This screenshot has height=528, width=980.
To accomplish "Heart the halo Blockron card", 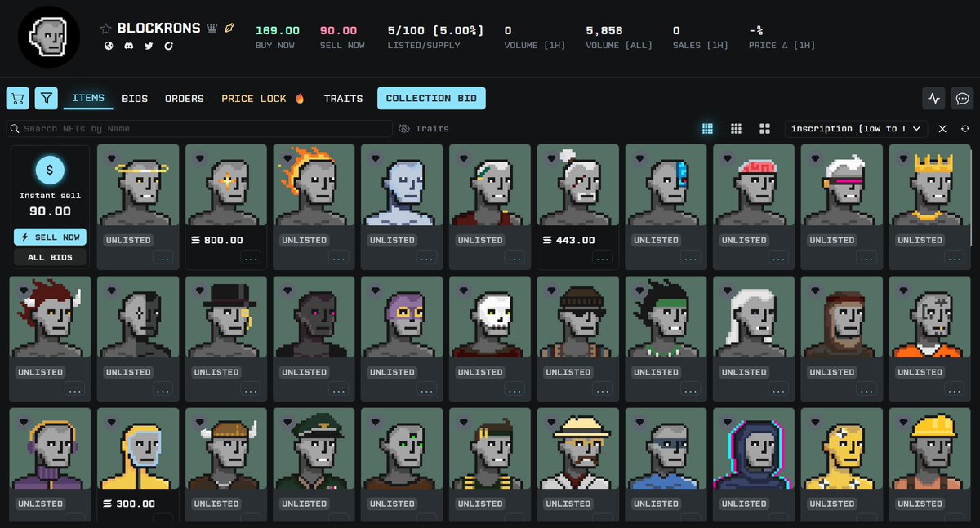I will point(112,159).
